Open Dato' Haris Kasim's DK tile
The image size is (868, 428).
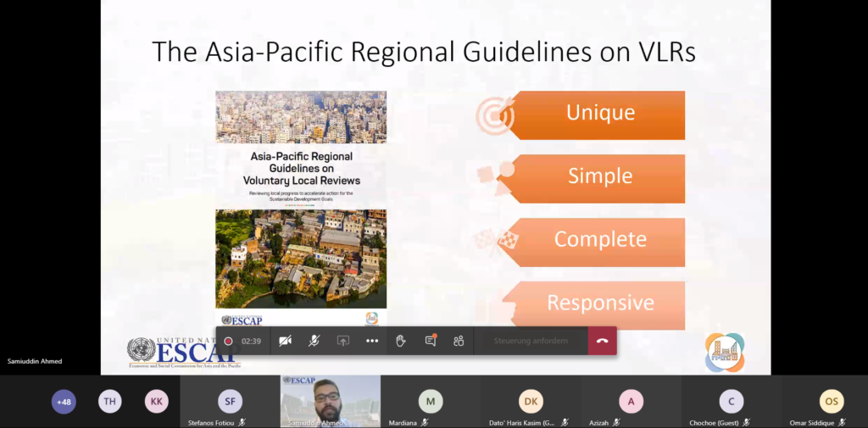531,401
